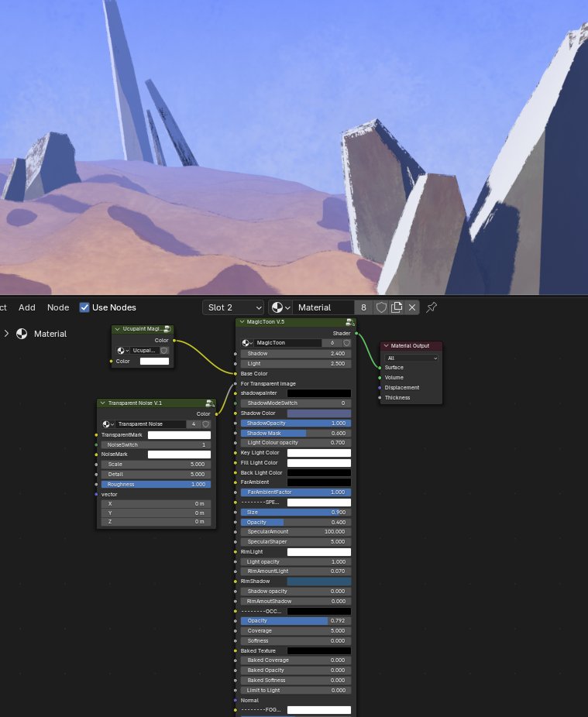Click the Limit to Light field
Viewport: 588px width, 717px height.
click(x=296, y=691)
